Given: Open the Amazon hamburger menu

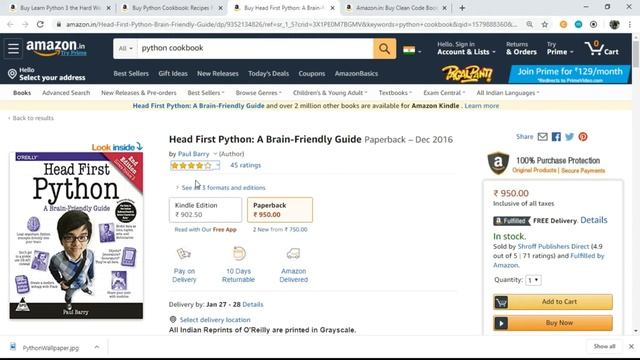Looking at the screenshot, I should click(x=13, y=48).
